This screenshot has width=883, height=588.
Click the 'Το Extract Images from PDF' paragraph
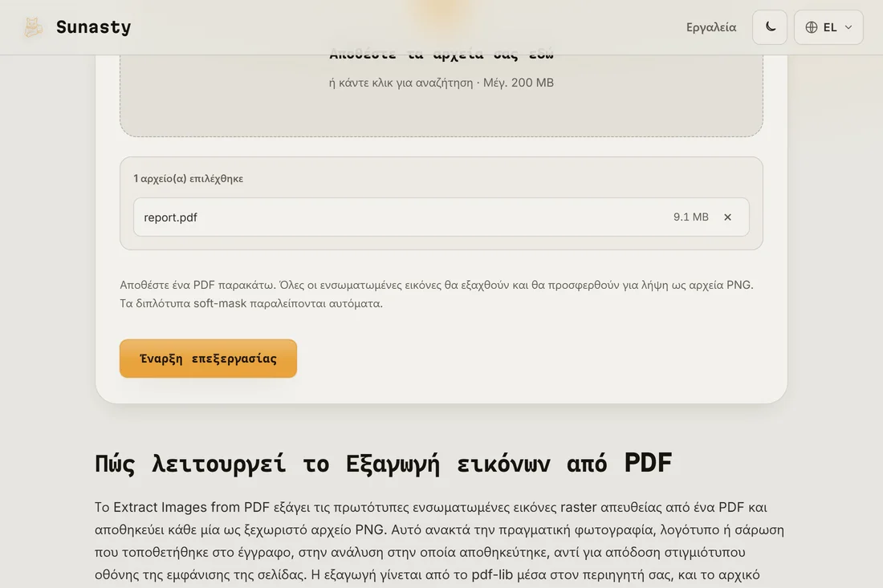pyautogui.click(x=439, y=541)
